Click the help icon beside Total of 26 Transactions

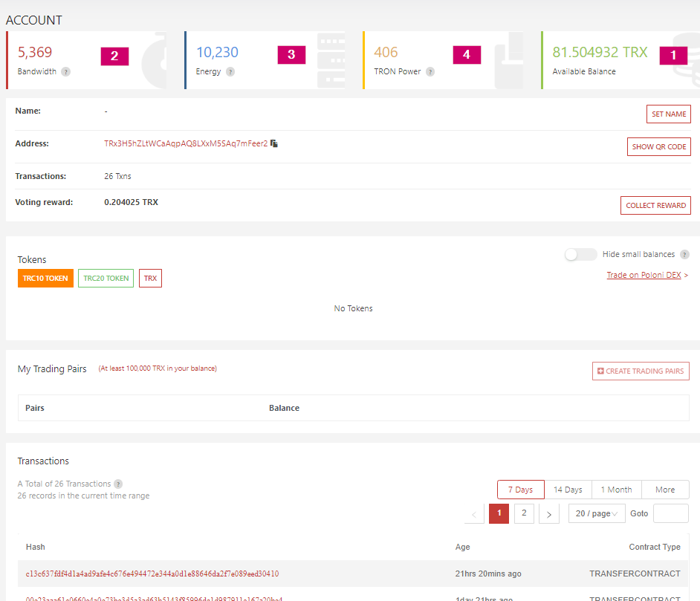[x=118, y=484]
